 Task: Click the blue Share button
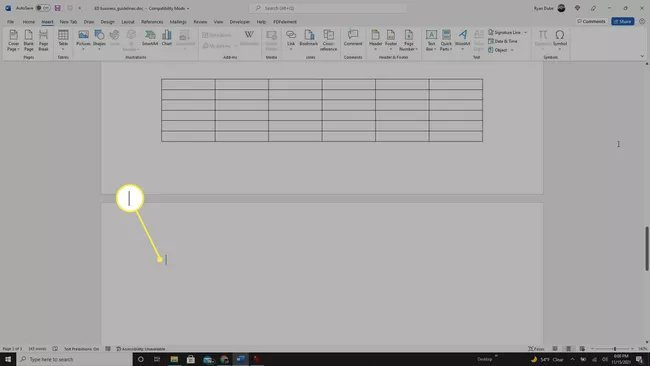623,21
